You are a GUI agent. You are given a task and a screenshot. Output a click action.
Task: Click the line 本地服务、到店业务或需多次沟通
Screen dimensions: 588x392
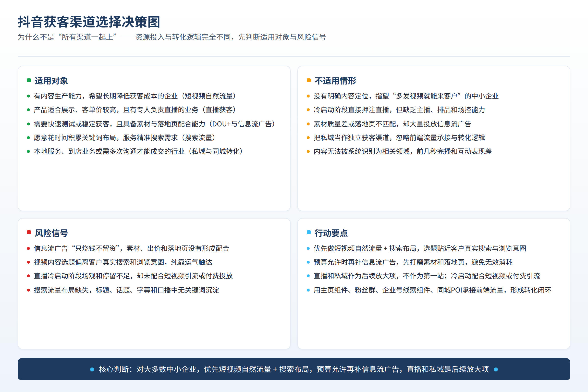point(138,151)
